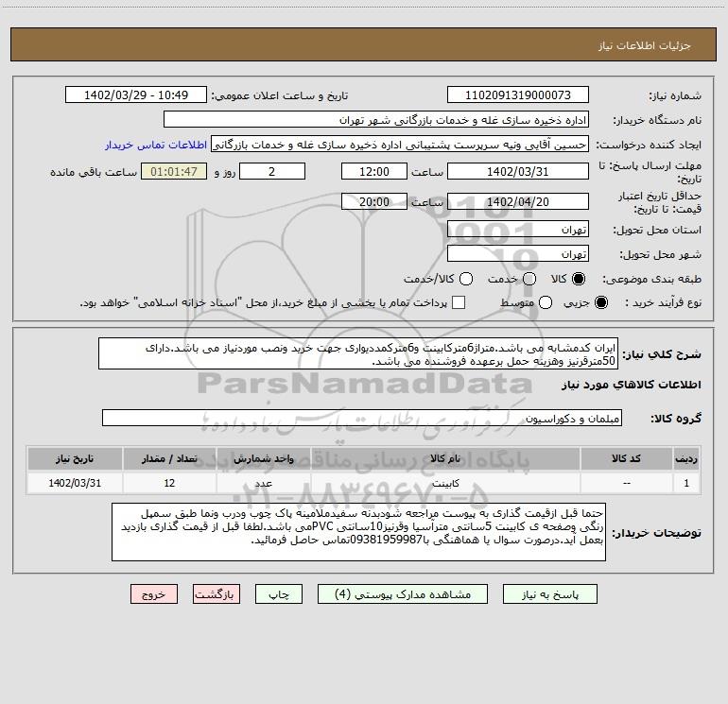Select the خدمت radio button

(529, 279)
